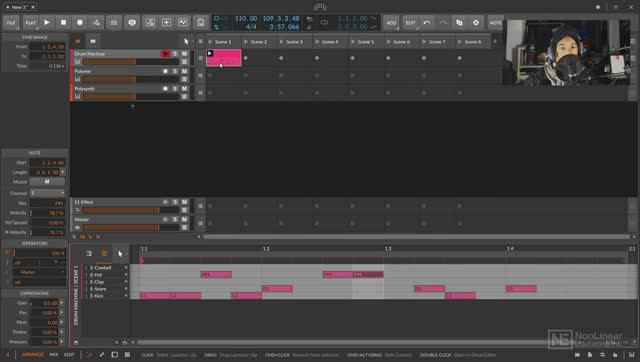Solo the Polysynth track

tap(175, 89)
